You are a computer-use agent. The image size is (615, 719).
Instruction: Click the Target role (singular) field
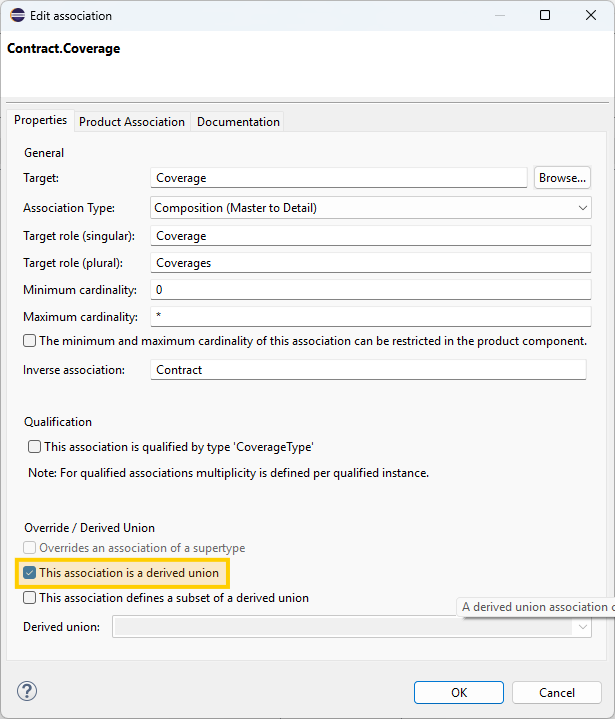click(371, 236)
